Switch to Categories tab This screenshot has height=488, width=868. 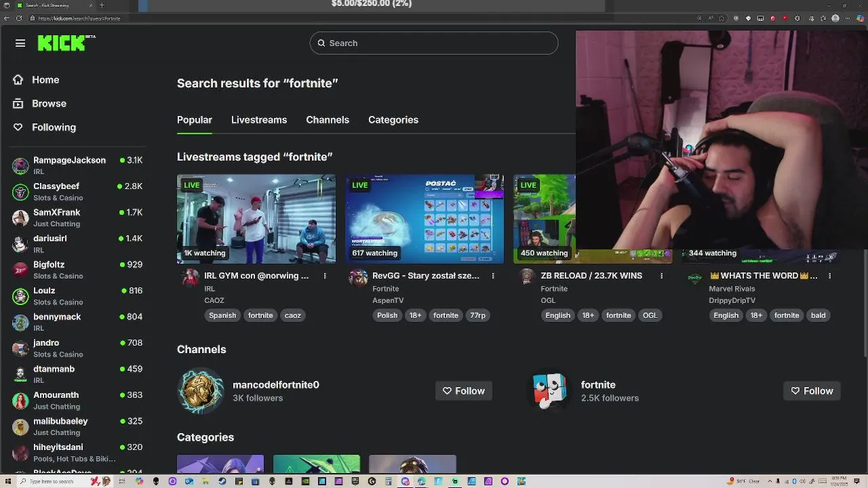pyautogui.click(x=393, y=120)
